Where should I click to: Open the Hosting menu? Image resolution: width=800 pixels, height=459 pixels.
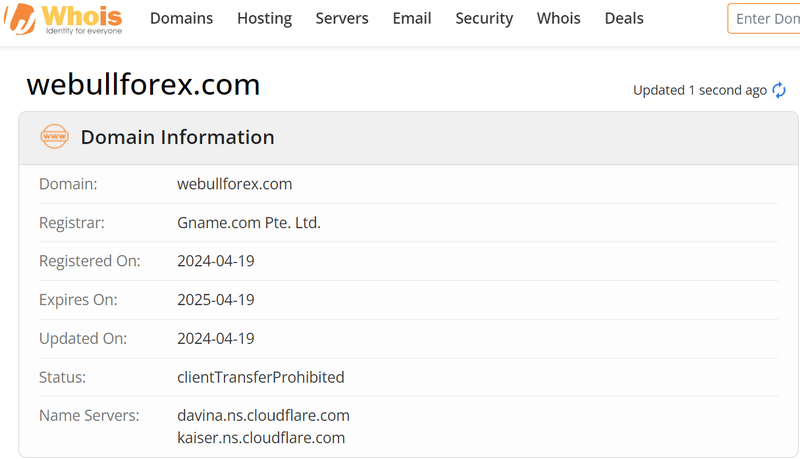point(264,18)
